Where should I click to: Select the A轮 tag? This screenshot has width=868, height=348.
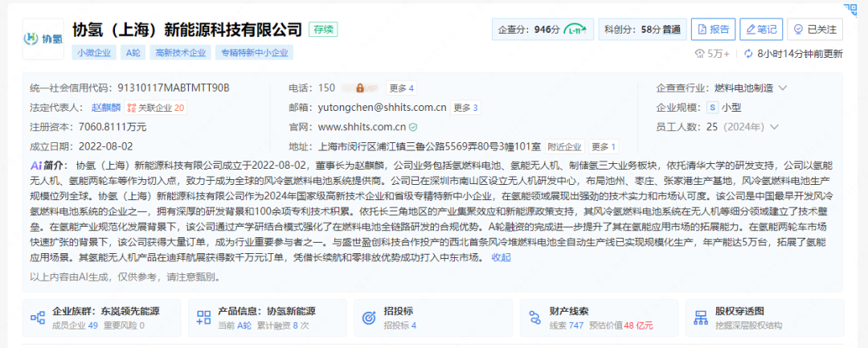[133, 52]
